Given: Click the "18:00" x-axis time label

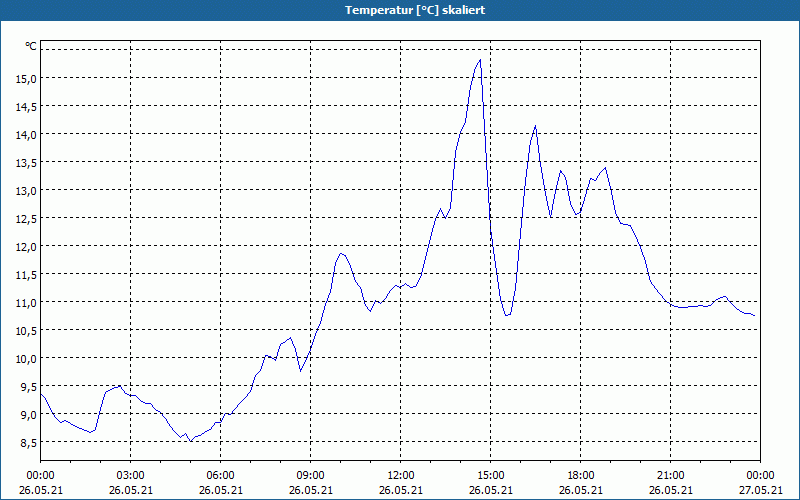Looking at the screenshot, I should [x=581, y=476].
